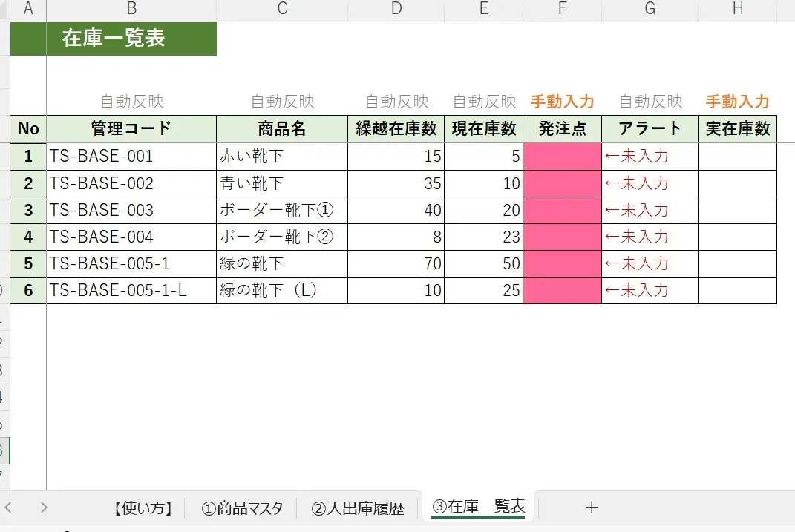The height and width of the screenshot is (532, 795).
Task: Select column H header
Action: [738, 9]
